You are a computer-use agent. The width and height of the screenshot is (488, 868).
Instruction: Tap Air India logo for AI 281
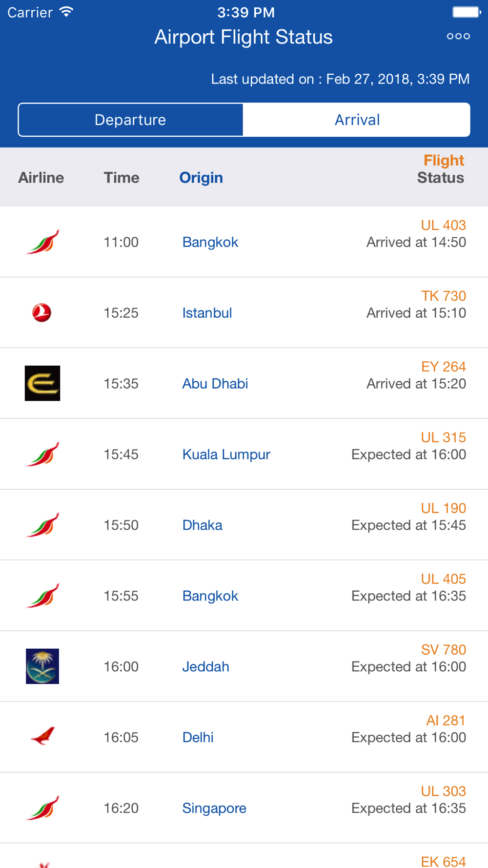42,736
